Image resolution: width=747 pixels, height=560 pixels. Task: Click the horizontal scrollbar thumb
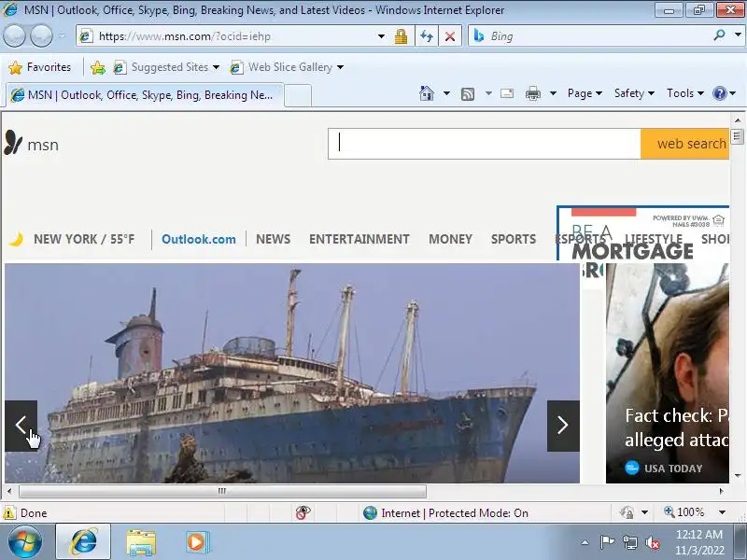point(222,491)
